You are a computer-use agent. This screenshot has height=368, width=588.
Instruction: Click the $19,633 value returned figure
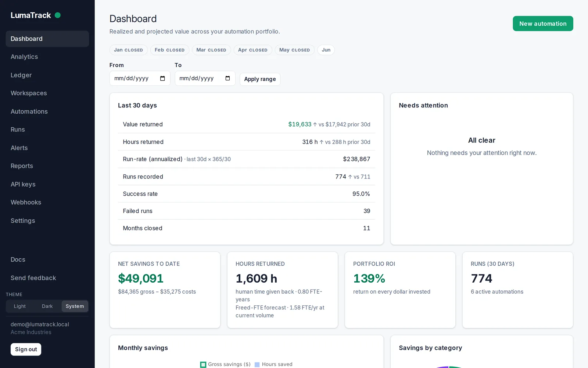pos(300,124)
